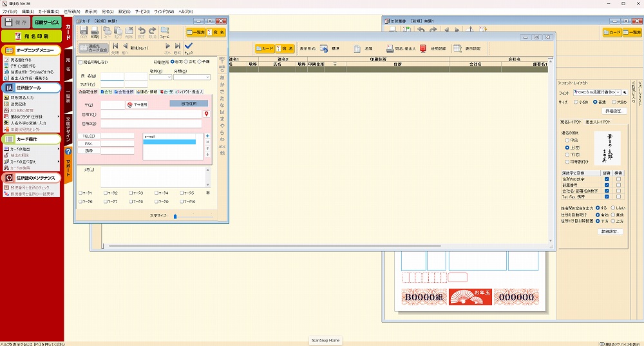Go to the first card using 先頭 icon
644x346 pixels.
point(116,46)
